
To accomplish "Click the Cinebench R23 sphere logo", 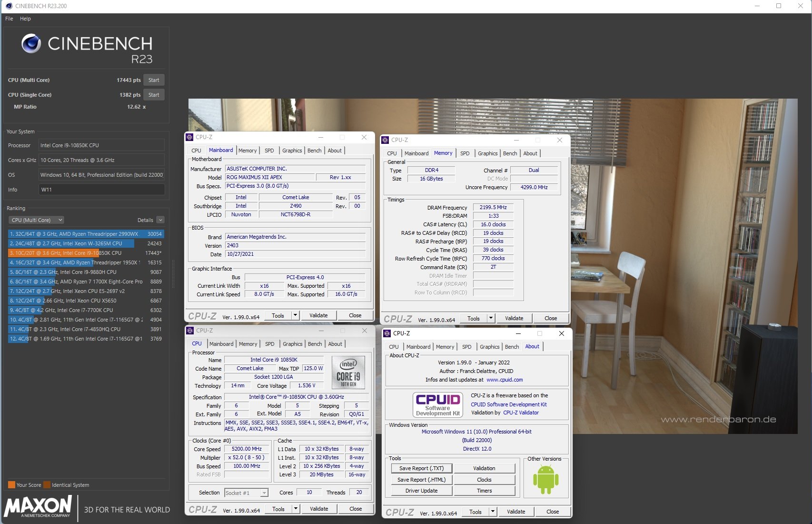I will coord(31,43).
